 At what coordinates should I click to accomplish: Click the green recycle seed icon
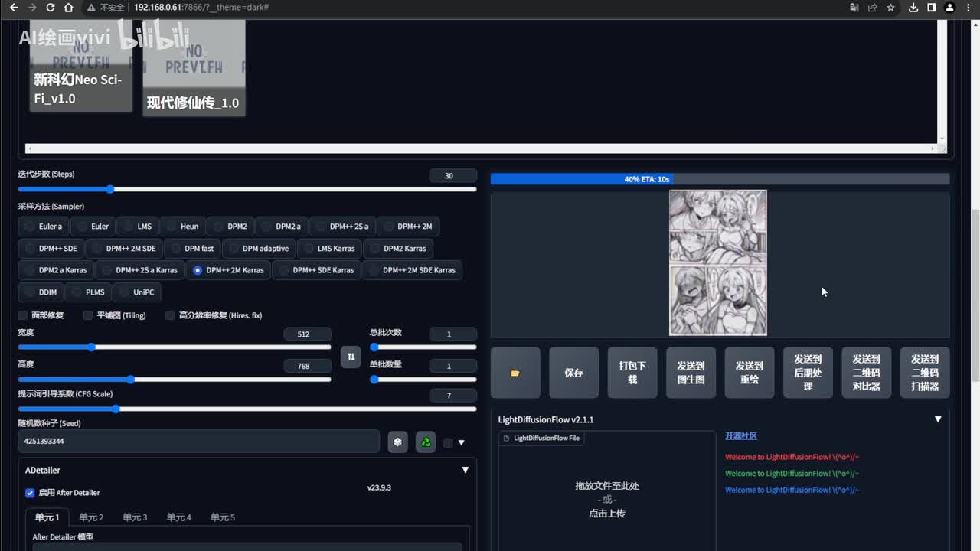click(x=426, y=442)
